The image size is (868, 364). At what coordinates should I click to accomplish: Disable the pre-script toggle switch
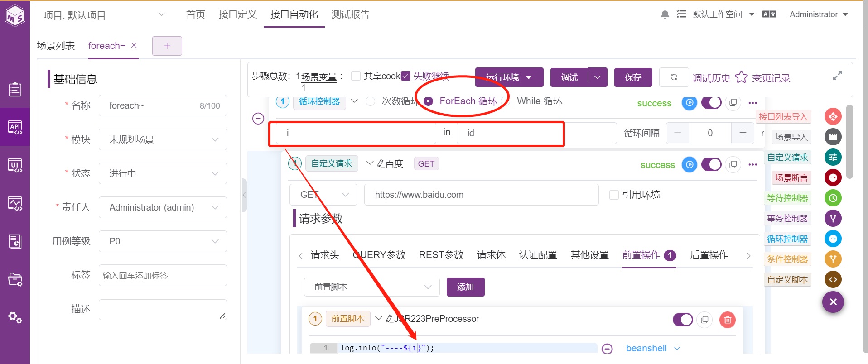coord(683,320)
